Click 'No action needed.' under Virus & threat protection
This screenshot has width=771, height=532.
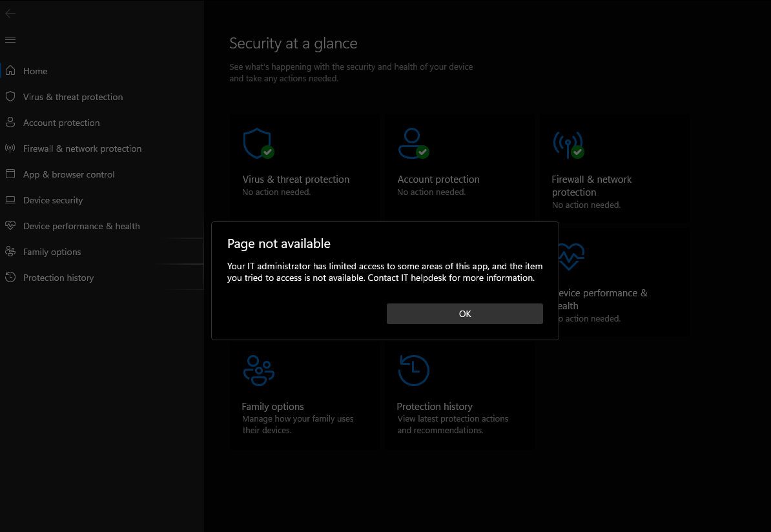(276, 192)
